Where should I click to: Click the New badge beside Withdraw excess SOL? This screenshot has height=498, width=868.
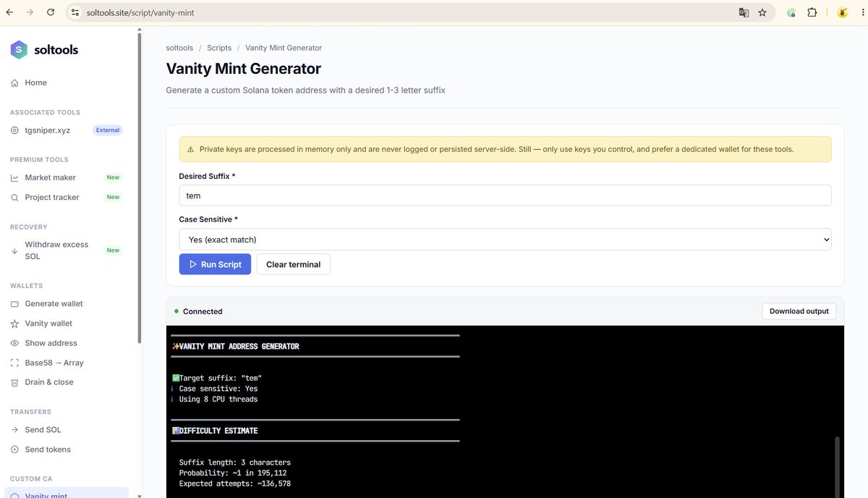click(x=113, y=250)
